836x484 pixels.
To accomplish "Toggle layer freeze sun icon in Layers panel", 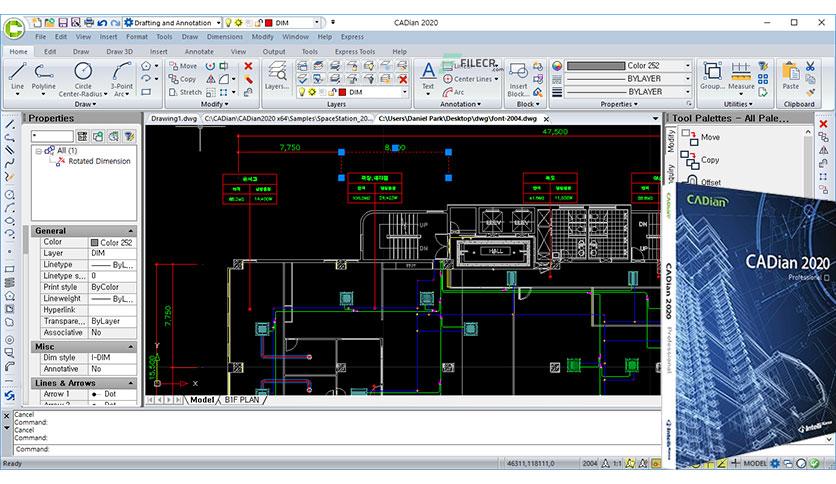I will (x=312, y=92).
